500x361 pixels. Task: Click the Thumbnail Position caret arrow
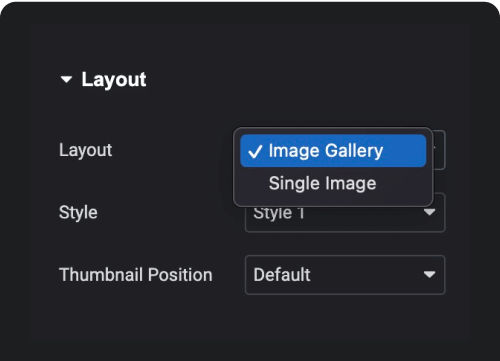coord(429,274)
